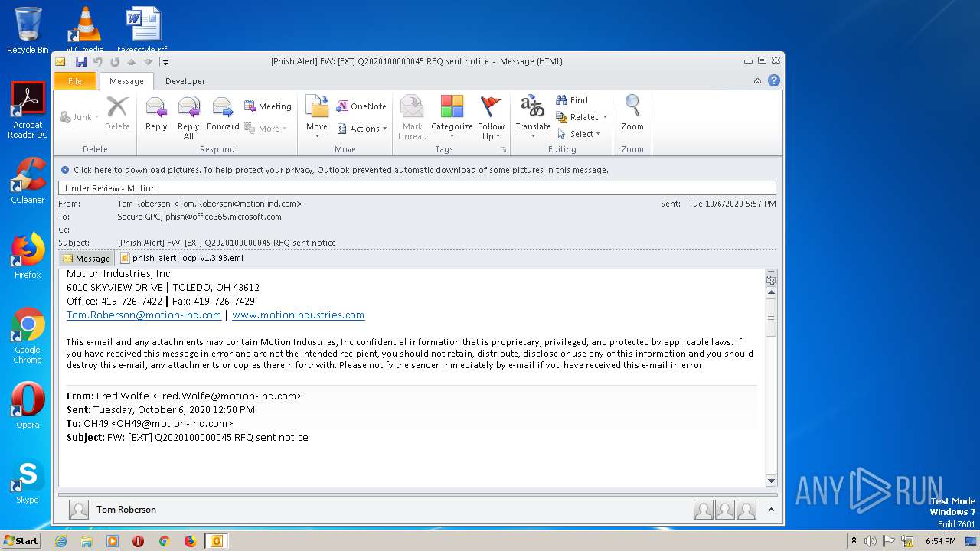Click 'Secure GPC' recipient in To field
Screen dimensions: 980x551
coord(139,217)
